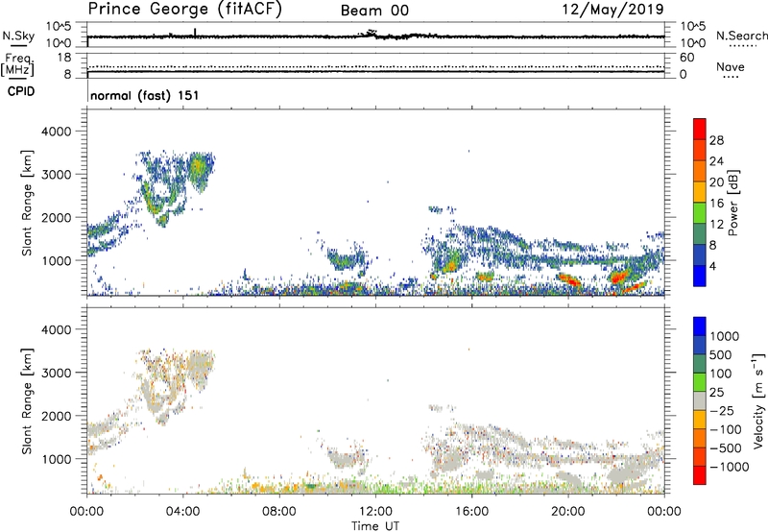Click the Nave legend label

click(731, 66)
